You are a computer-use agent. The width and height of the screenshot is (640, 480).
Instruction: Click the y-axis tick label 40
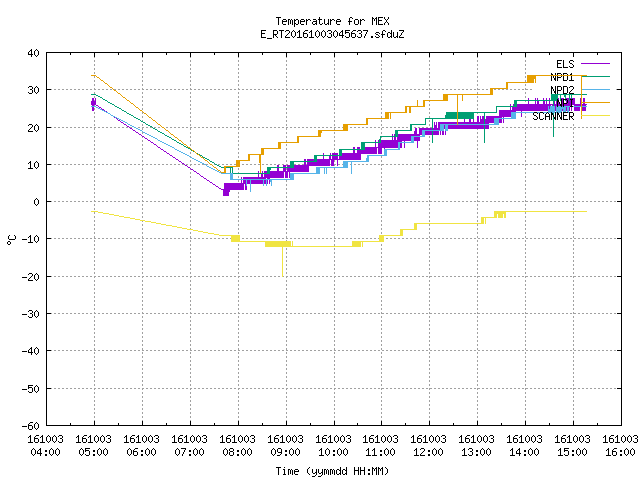click(x=33, y=53)
